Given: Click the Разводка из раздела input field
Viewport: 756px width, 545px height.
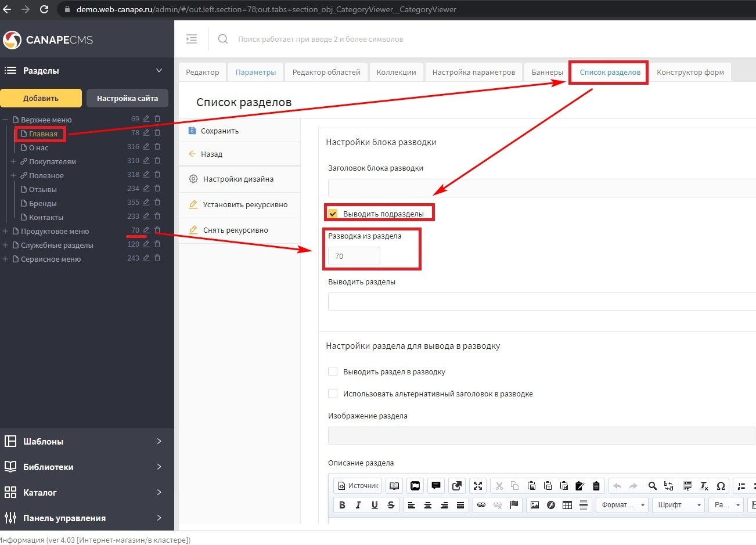Looking at the screenshot, I should click(x=354, y=256).
